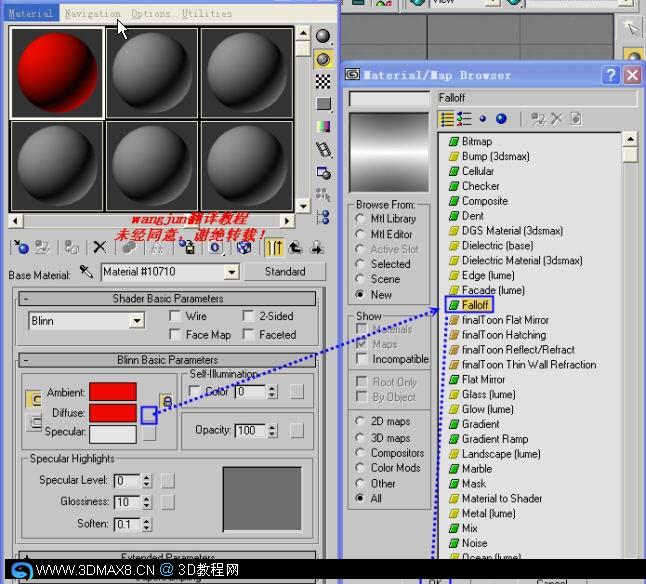Viewport: 646px width, 584px height.
Task: Click the Ambient red color swatch
Action: (113, 391)
